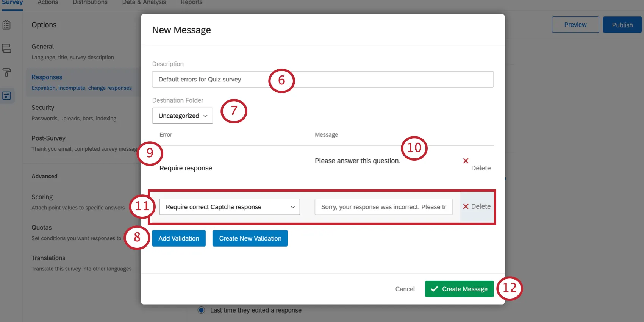644x322 pixels.
Task: Click the Add Validation button
Action: 179,238
